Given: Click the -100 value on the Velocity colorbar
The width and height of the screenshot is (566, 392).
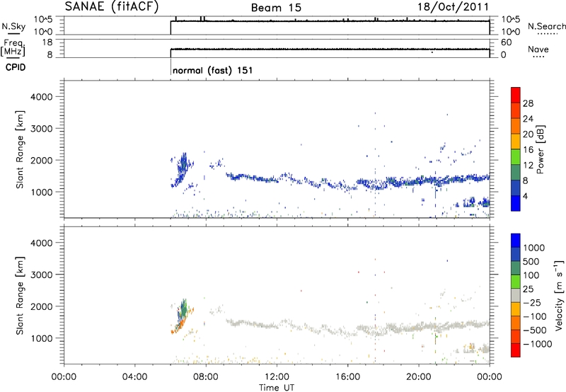Looking at the screenshot, I should (x=535, y=316).
